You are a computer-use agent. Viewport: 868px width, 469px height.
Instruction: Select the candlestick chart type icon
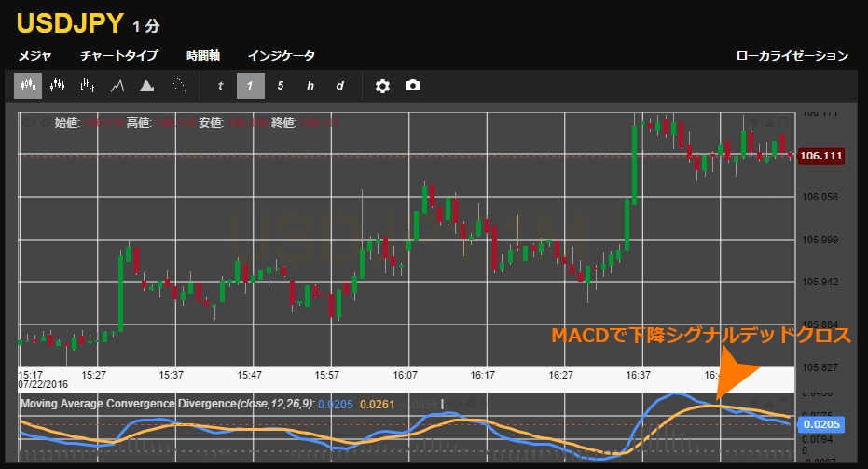28,86
